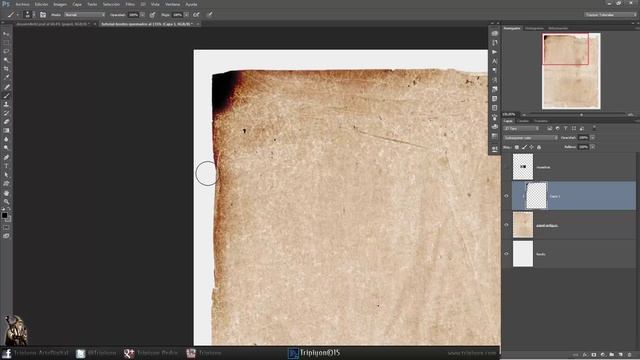
Task: Open the Ventana menu
Action: 172,4
